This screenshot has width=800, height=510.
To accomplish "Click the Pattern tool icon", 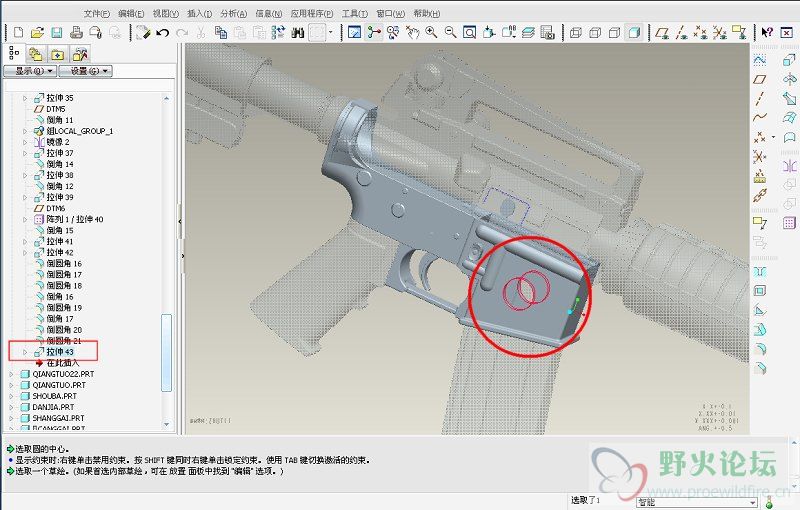I will (789, 223).
